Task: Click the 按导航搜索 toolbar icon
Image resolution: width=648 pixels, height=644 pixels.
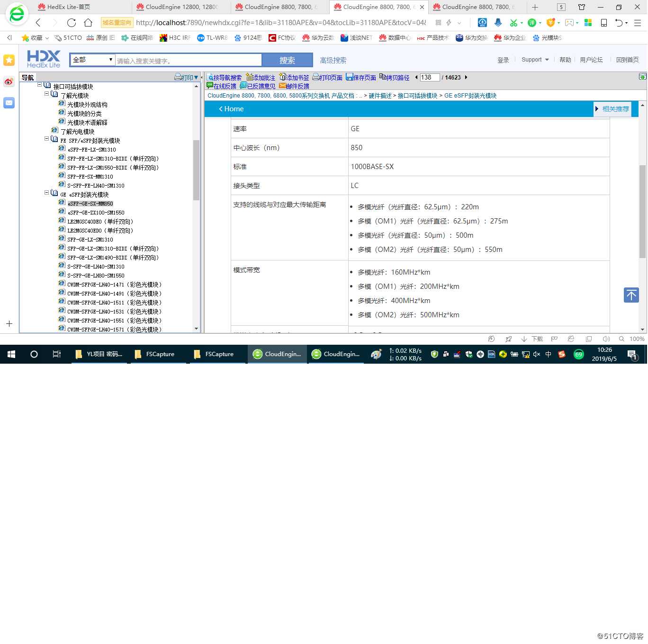Action: tap(210, 78)
